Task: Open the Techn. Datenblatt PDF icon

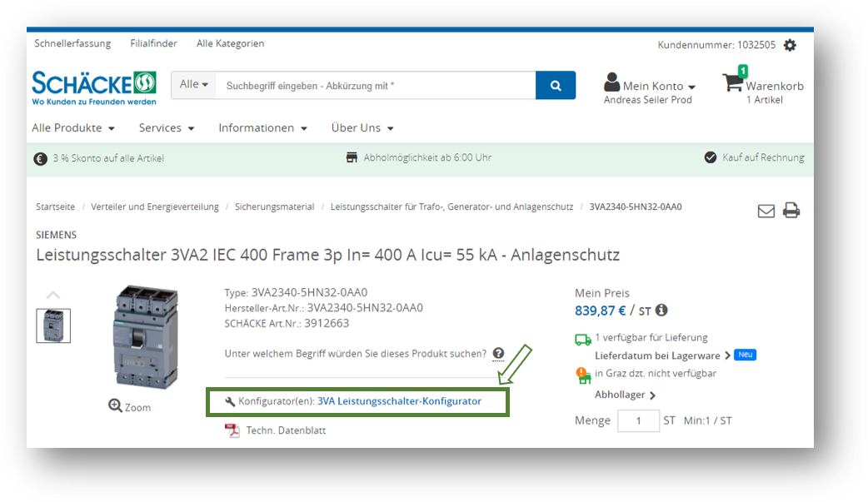Action: (x=232, y=430)
